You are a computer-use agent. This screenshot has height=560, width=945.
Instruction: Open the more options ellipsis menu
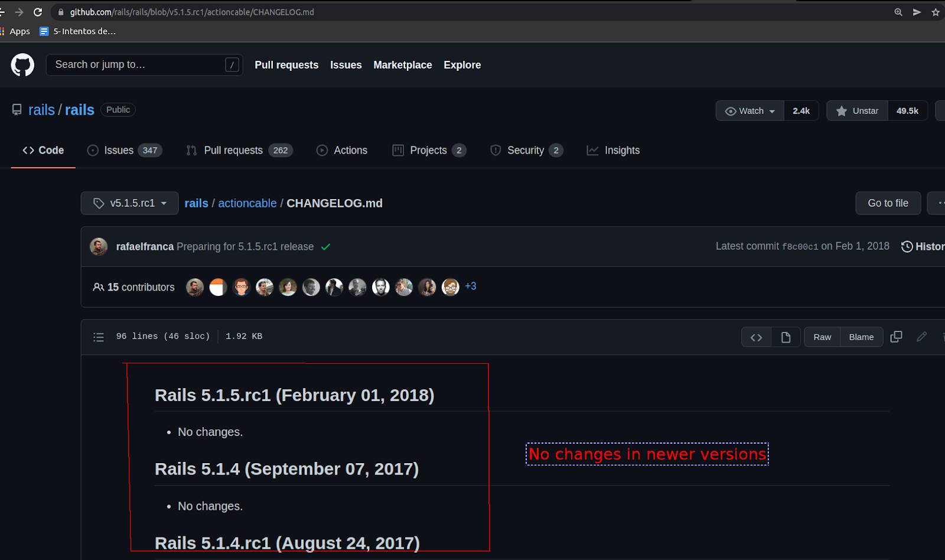(937, 203)
